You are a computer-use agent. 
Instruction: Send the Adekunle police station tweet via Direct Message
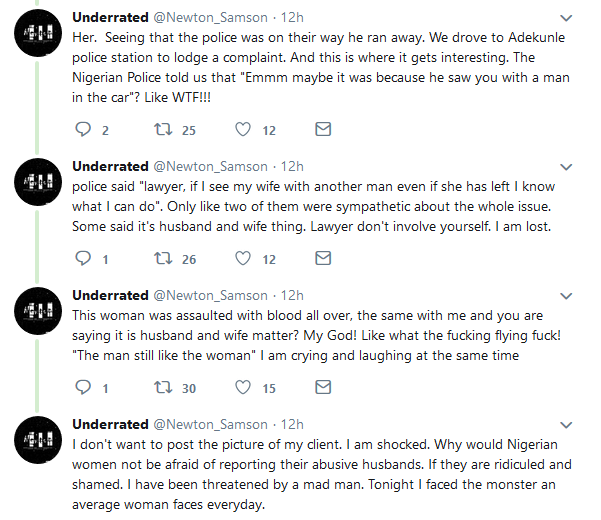tap(323, 129)
